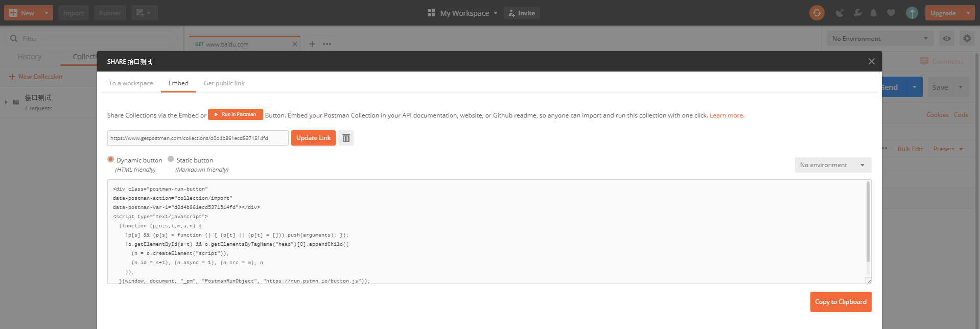Screen dimensions: 980x329
Task: Select the Static button radio option
Action: pos(171,159)
